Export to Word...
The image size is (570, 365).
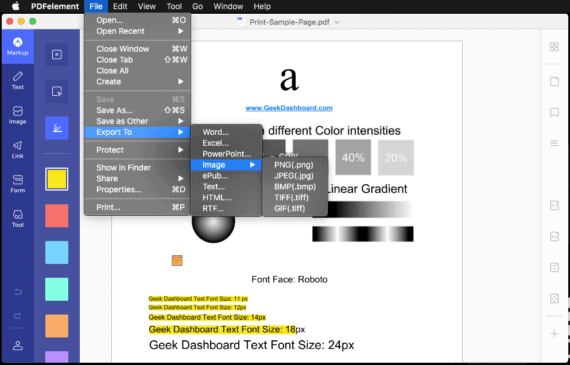pyautogui.click(x=226, y=132)
